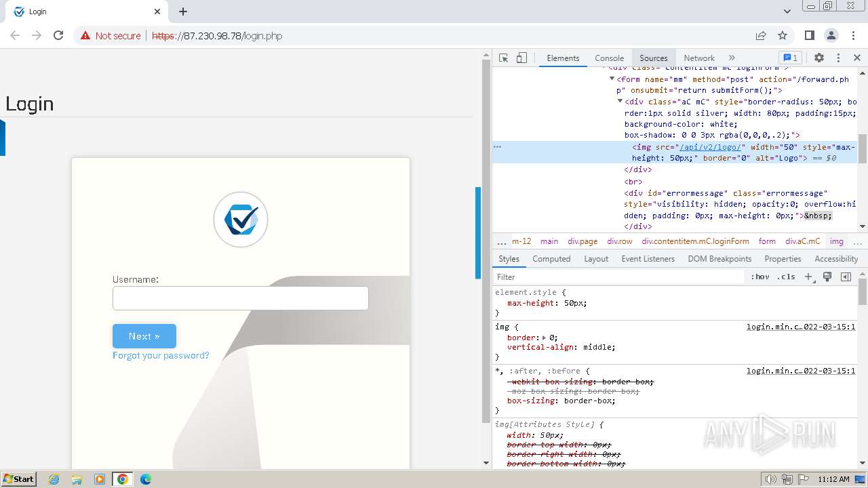The image size is (868, 488).
Task: Show more DevTools tabs chevron
Action: [732, 58]
